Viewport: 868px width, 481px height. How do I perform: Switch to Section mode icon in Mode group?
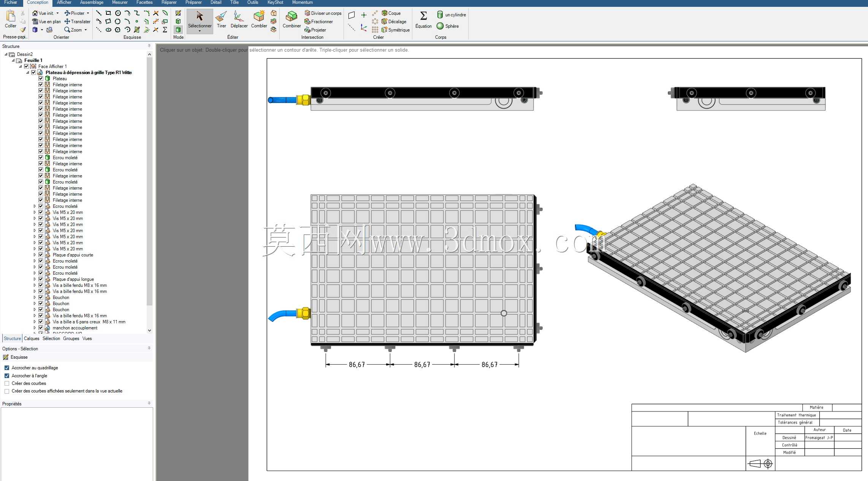click(178, 22)
